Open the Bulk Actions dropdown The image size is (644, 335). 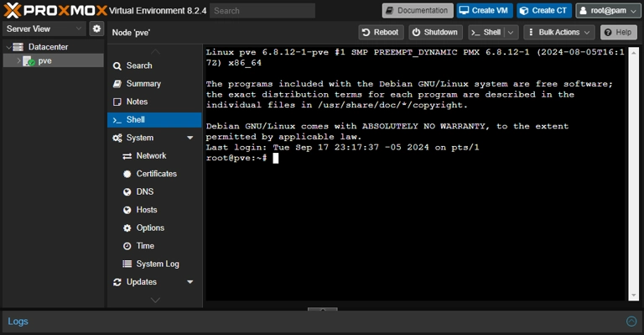(x=559, y=32)
